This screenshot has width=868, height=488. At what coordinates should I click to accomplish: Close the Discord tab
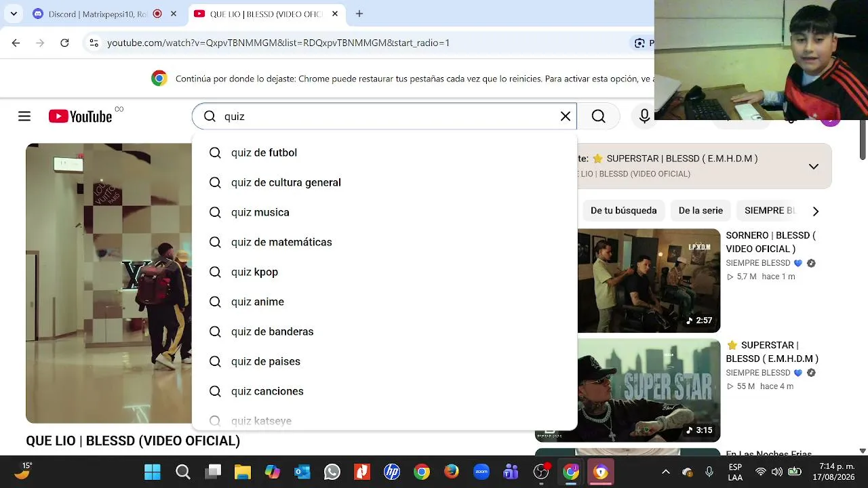tap(174, 14)
